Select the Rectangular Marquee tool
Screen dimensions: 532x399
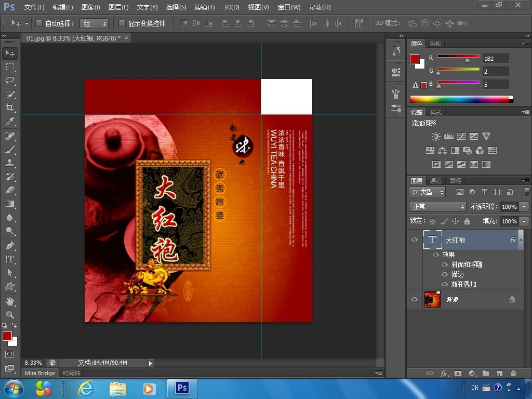(x=10, y=67)
